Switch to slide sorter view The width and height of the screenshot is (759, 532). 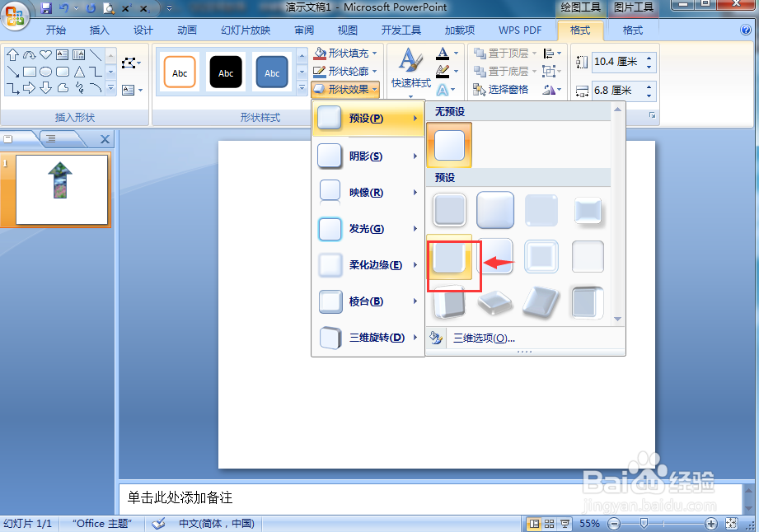(550, 523)
